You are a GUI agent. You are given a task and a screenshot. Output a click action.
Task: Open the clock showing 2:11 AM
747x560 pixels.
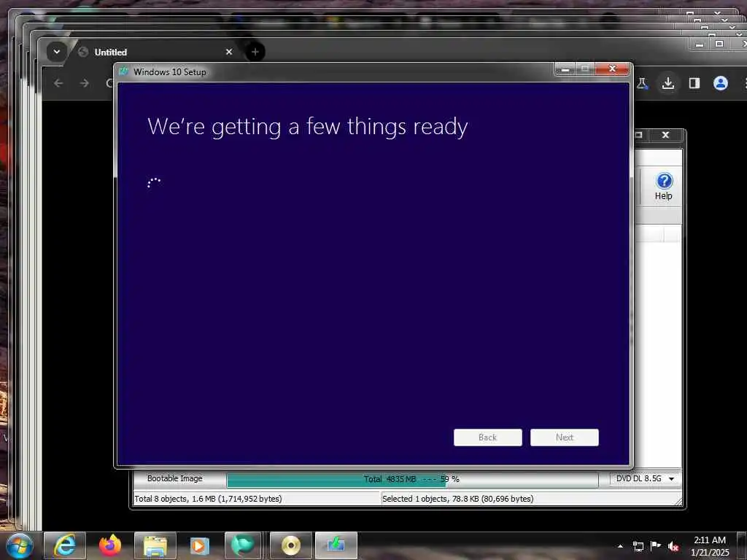click(x=710, y=546)
